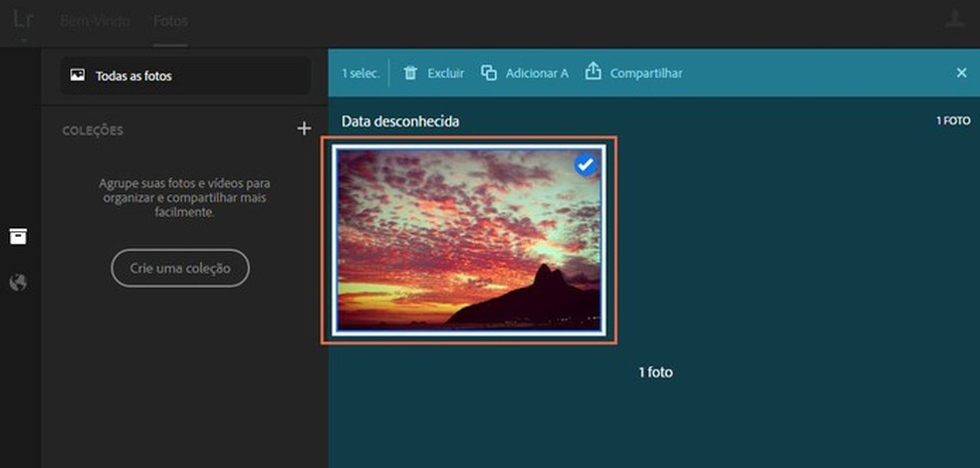Close the selection bar with X
The image size is (980, 468).
(x=962, y=73)
